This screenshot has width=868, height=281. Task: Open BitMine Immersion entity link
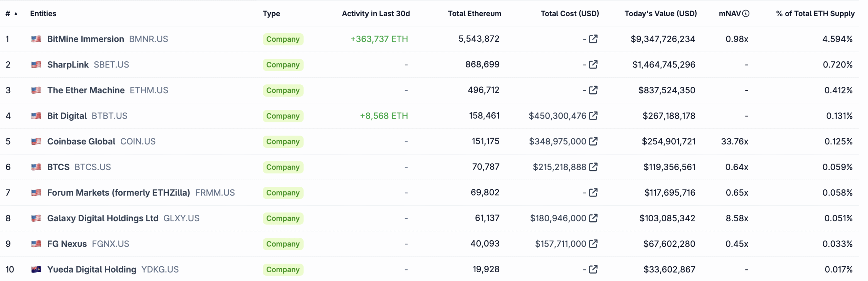point(85,39)
